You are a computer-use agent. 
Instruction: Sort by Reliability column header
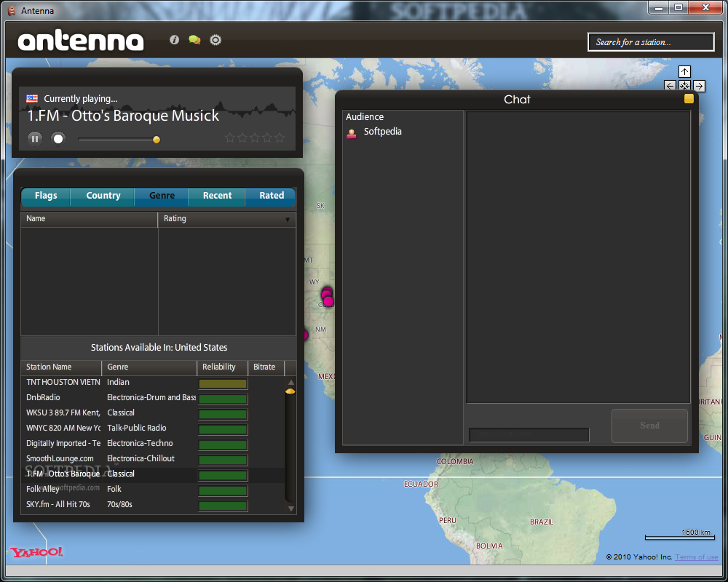pos(222,367)
